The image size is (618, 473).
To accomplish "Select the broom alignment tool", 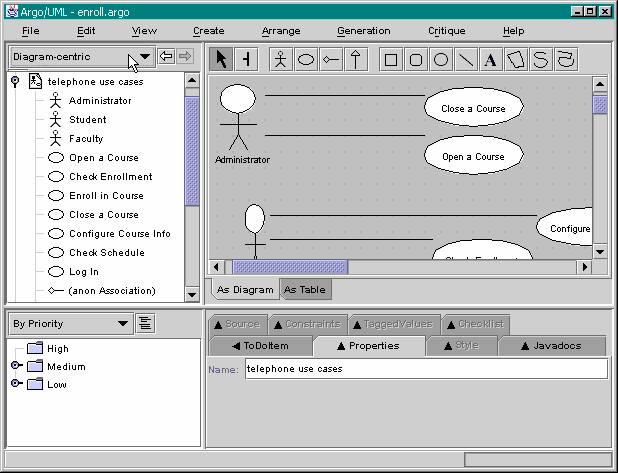I will point(246,60).
